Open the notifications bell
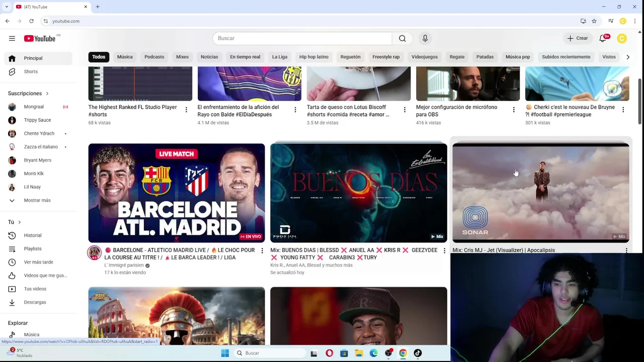 click(x=603, y=38)
